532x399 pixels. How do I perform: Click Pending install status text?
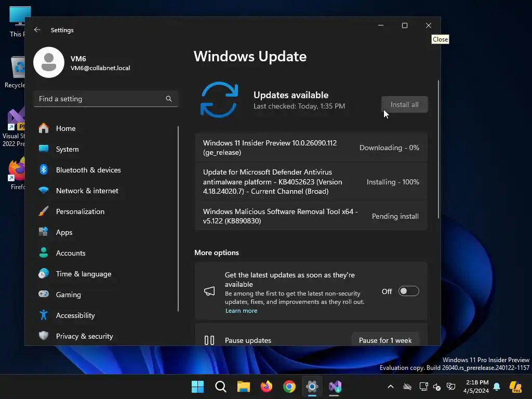pyautogui.click(x=395, y=216)
